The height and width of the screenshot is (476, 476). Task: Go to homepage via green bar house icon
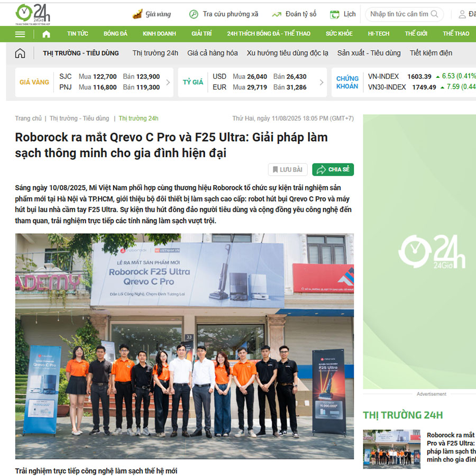pos(46,34)
